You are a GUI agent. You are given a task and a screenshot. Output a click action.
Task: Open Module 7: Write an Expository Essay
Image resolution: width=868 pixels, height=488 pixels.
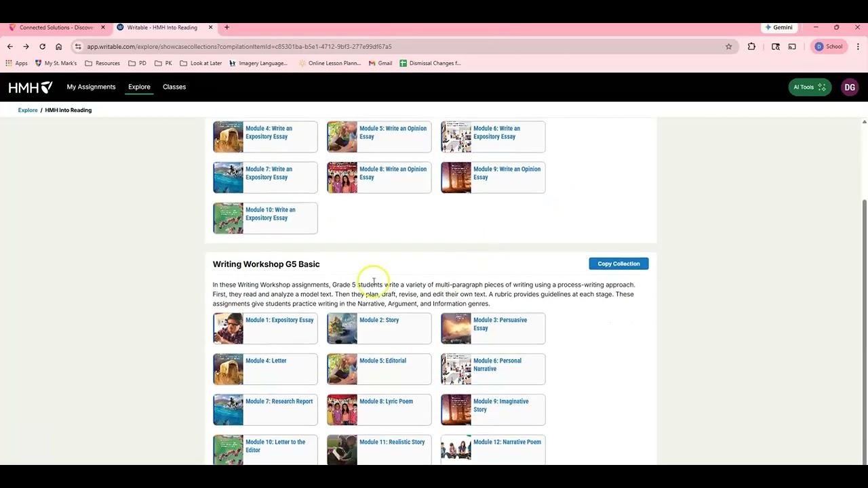[265, 178]
